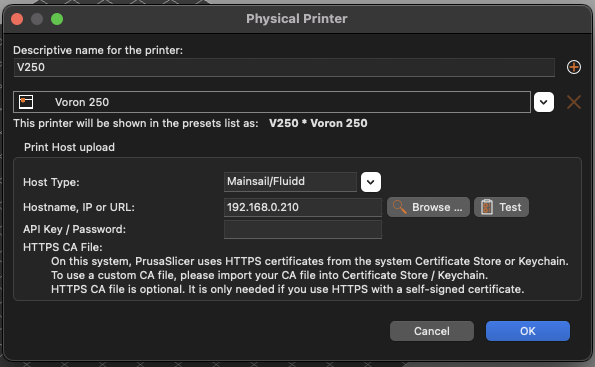Expand the Host Type dropdown arrow

(x=371, y=182)
